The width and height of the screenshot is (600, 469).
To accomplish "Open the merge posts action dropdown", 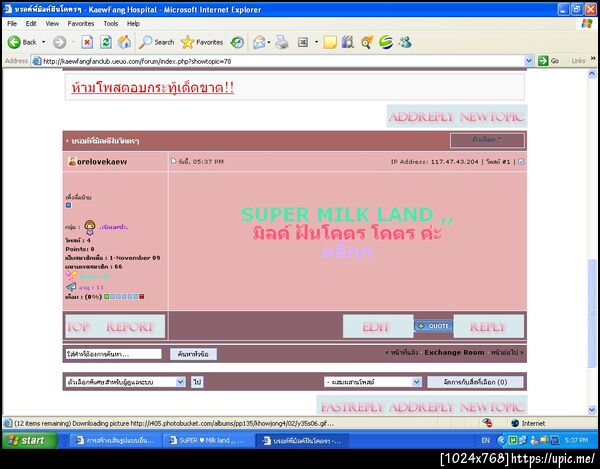I will [x=373, y=382].
